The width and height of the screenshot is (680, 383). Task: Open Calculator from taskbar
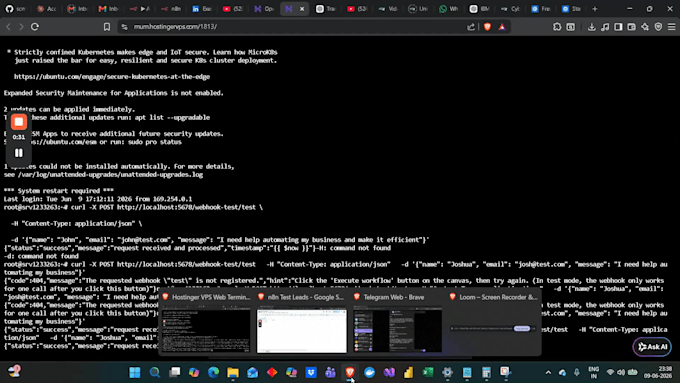coord(486,372)
